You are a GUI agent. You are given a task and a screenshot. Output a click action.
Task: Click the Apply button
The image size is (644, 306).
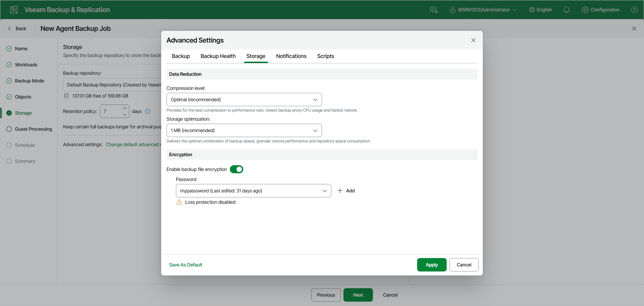[x=432, y=265]
